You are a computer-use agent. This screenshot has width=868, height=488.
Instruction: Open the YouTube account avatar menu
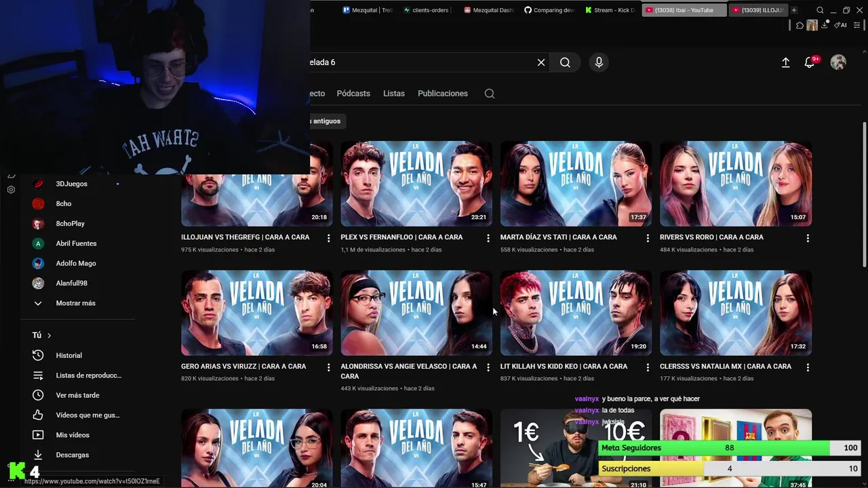(x=838, y=62)
